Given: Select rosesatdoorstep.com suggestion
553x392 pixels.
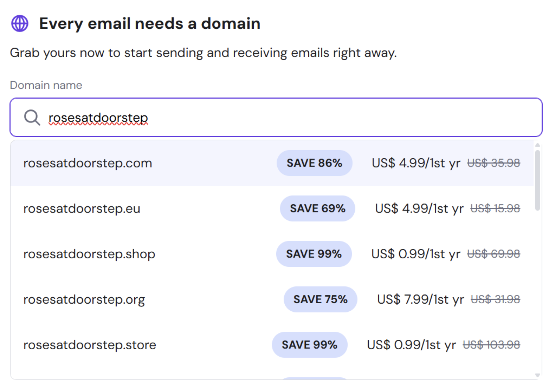Looking at the screenshot, I should (x=88, y=163).
